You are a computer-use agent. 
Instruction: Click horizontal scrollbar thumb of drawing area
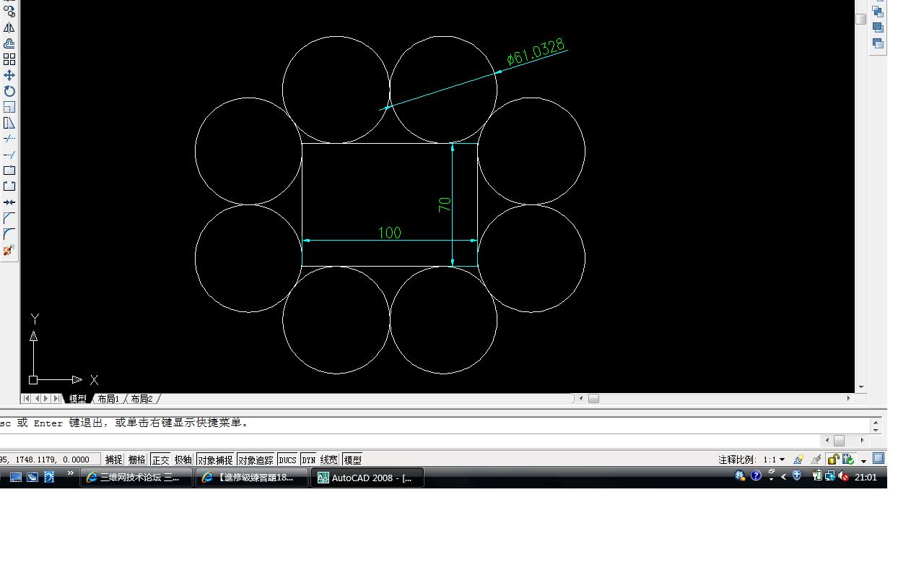[593, 399]
